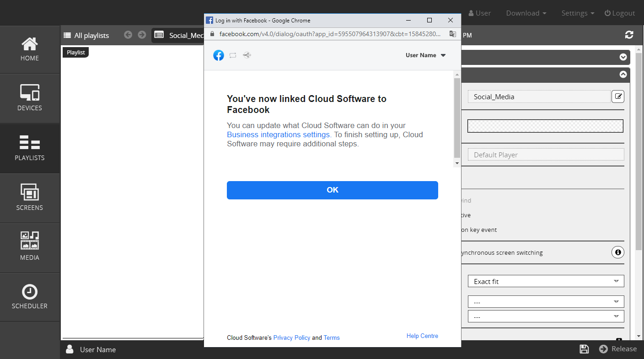Open the Exact fit dropdown
The height and width of the screenshot is (359, 644).
tap(546, 281)
